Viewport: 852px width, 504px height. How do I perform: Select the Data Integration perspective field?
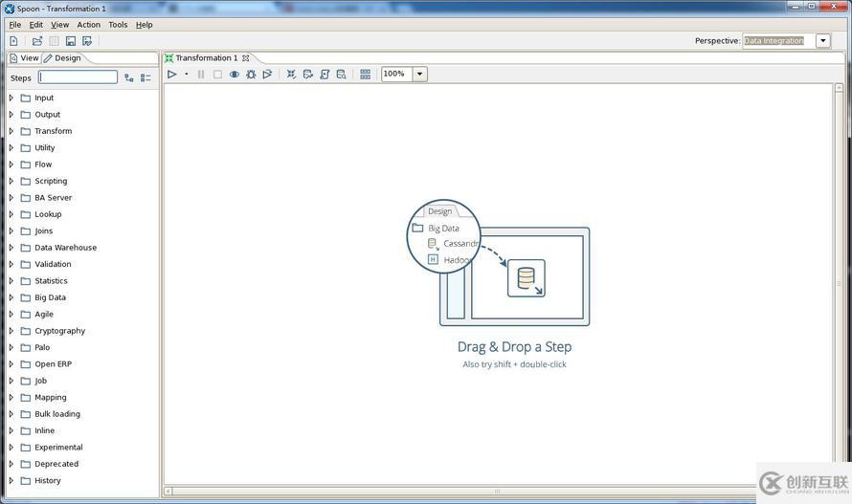[778, 41]
